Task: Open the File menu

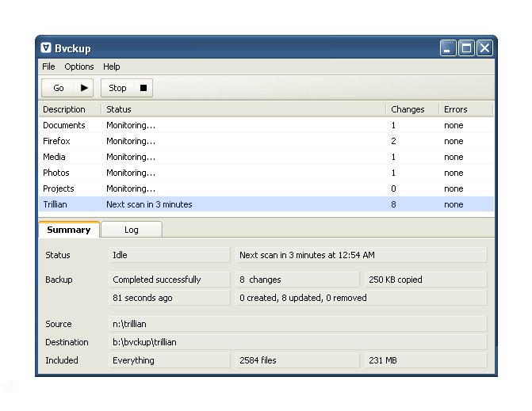Action: click(48, 67)
